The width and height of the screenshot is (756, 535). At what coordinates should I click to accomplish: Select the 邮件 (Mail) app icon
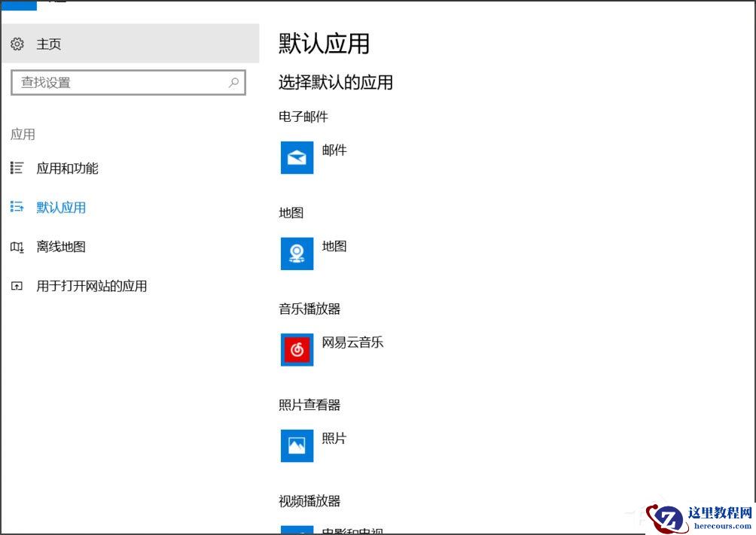point(297,157)
